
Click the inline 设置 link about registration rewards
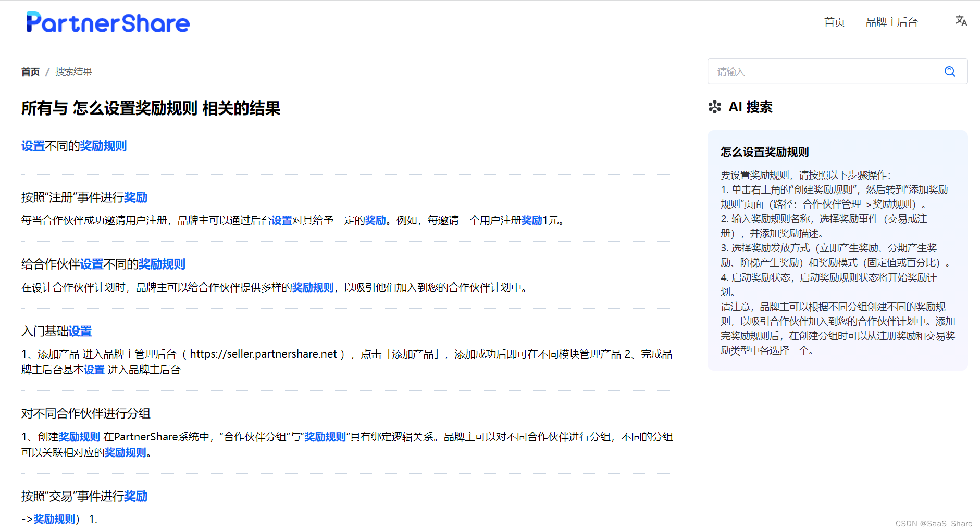click(x=282, y=220)
